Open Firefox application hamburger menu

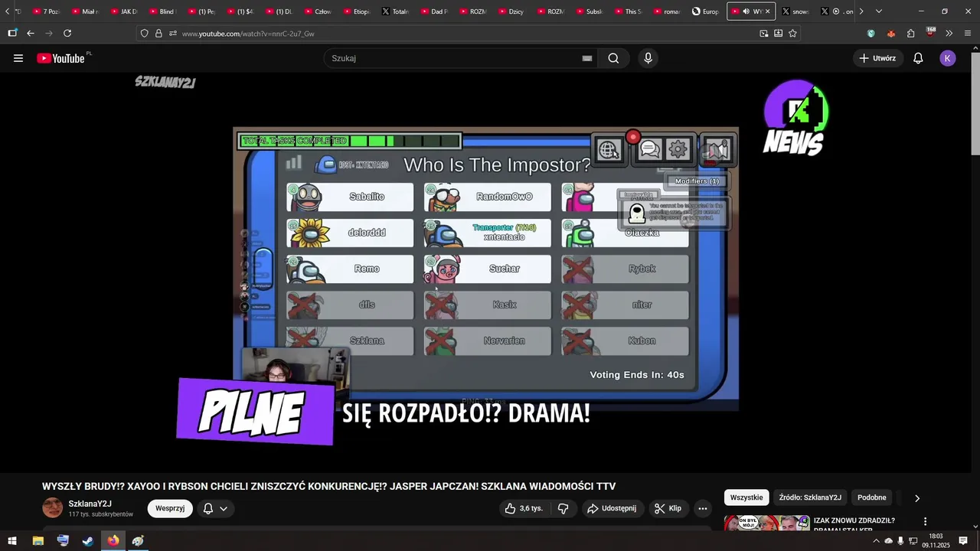[968, 33]
